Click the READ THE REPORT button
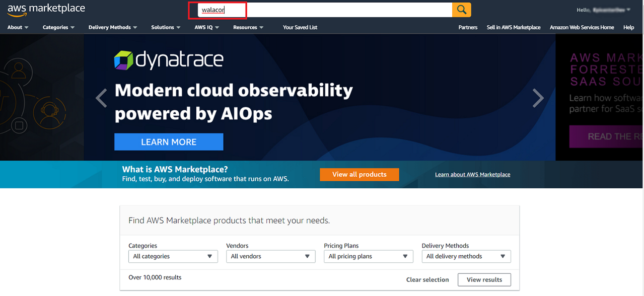This screenshot has width=644, height=296. 606,136
